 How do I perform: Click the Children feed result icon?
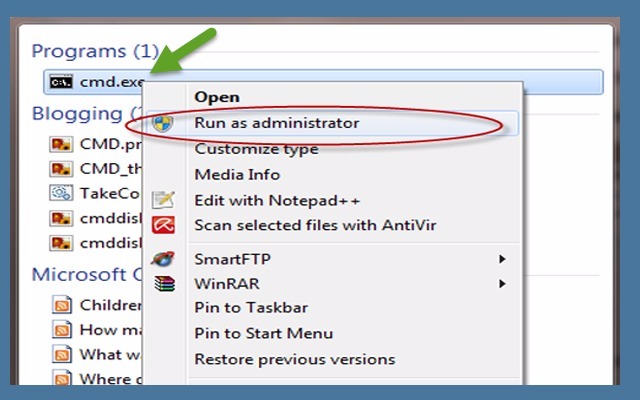(62, 304)
